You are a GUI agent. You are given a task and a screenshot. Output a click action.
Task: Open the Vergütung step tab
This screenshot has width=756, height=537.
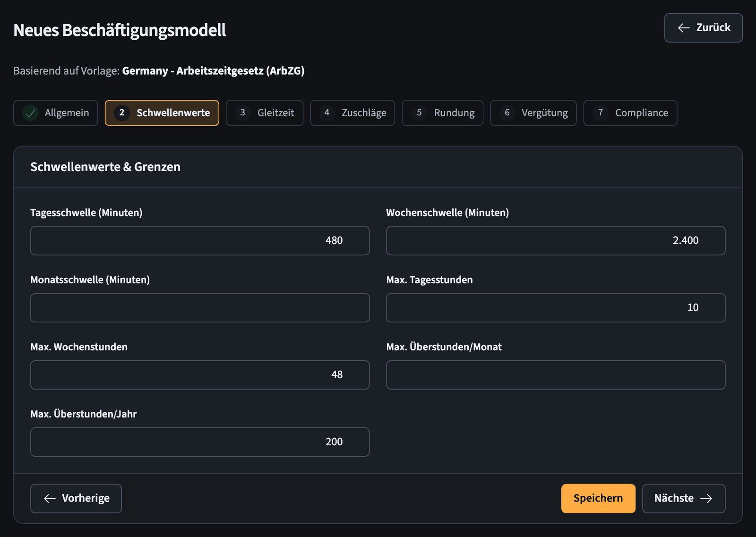tap(533, 113)
